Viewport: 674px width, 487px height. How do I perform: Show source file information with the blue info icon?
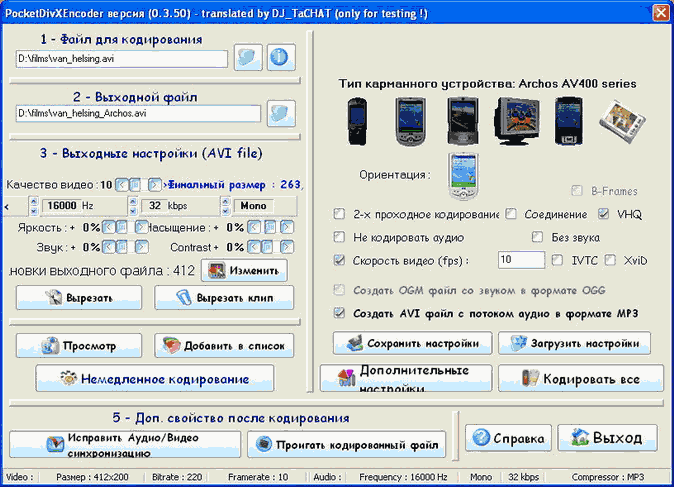[281, 57]
